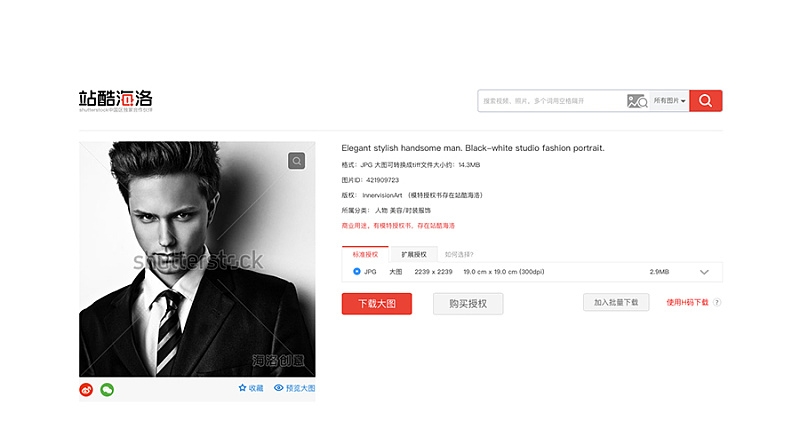800x437 pixels.
Task: Click the eye 预览大图 preview icon
Action: pyautogui.click(x=279, y=388)
